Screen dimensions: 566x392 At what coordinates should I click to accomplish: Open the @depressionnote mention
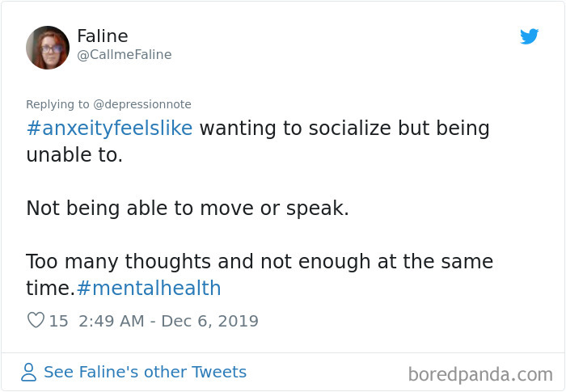[x=141, y=104]
